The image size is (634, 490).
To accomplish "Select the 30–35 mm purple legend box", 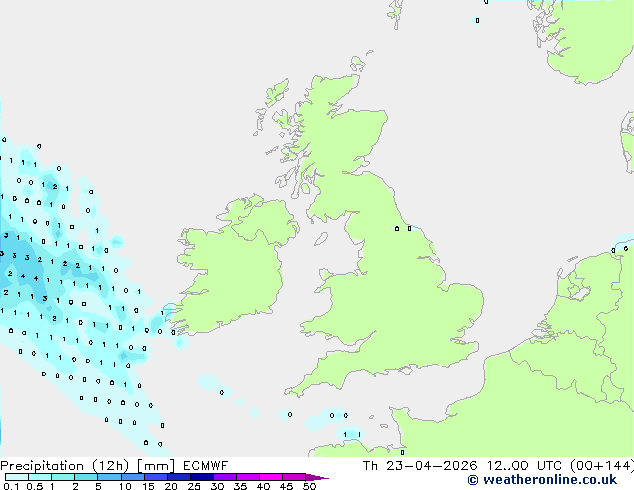I will 225,477.
